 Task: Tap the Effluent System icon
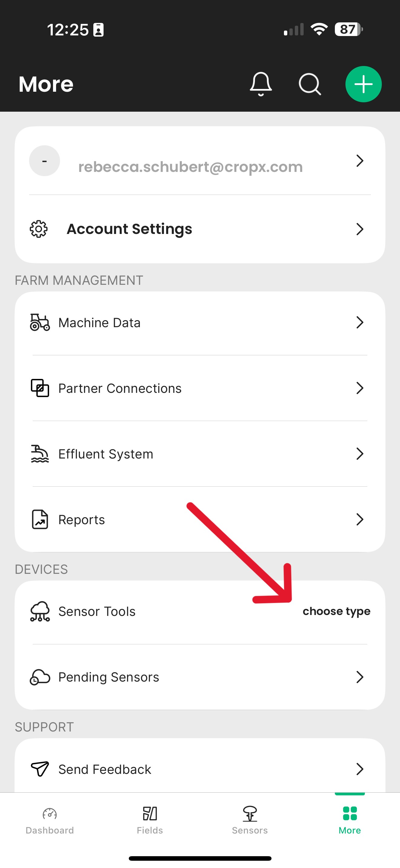coord(40,454)
